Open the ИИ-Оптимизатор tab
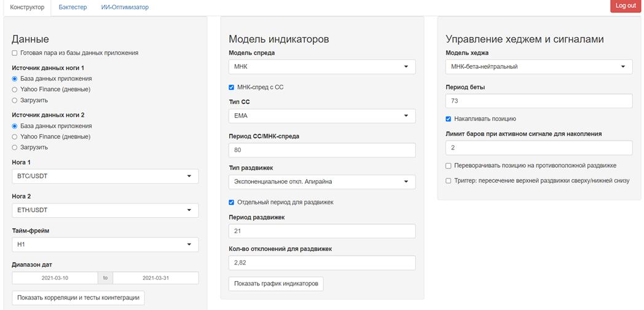The height and width of the screenshot is (310, 644). click(125, 7)
